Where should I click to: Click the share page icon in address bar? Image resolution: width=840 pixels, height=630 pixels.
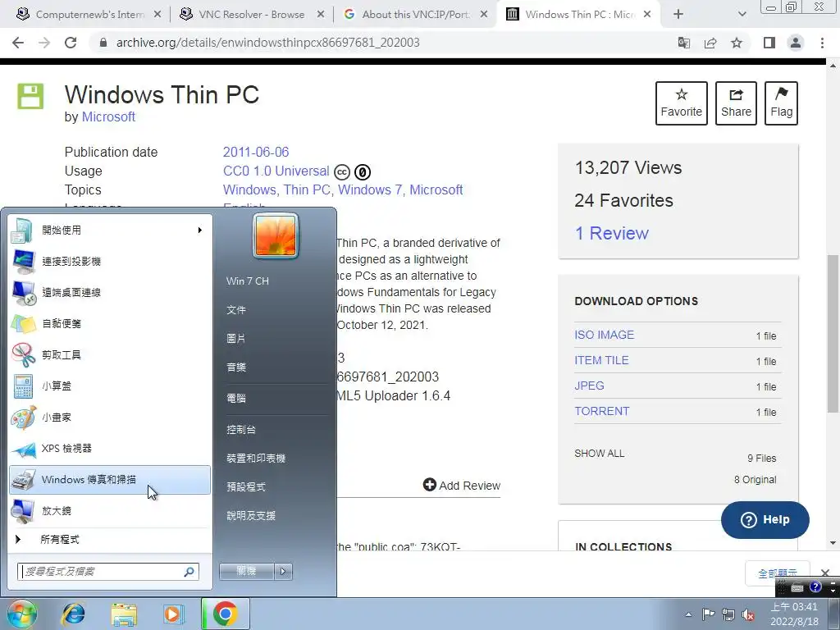[710, 43]
